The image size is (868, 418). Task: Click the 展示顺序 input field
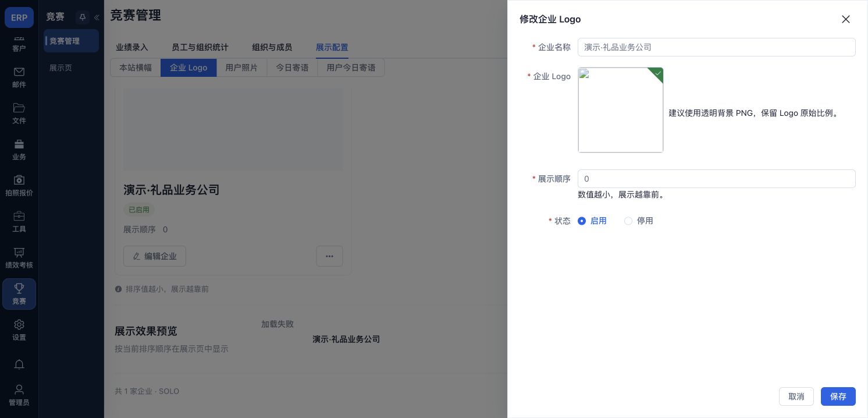click(717, 179)
